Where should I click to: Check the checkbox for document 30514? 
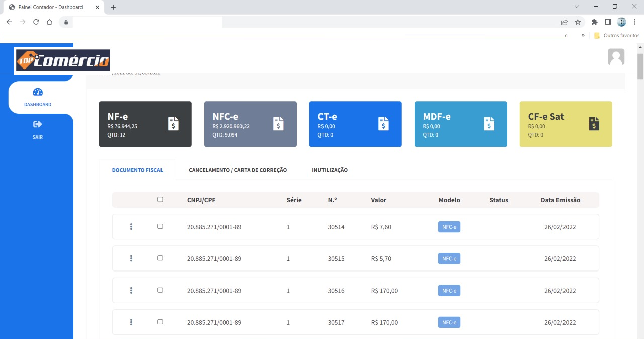pos(160,226)
